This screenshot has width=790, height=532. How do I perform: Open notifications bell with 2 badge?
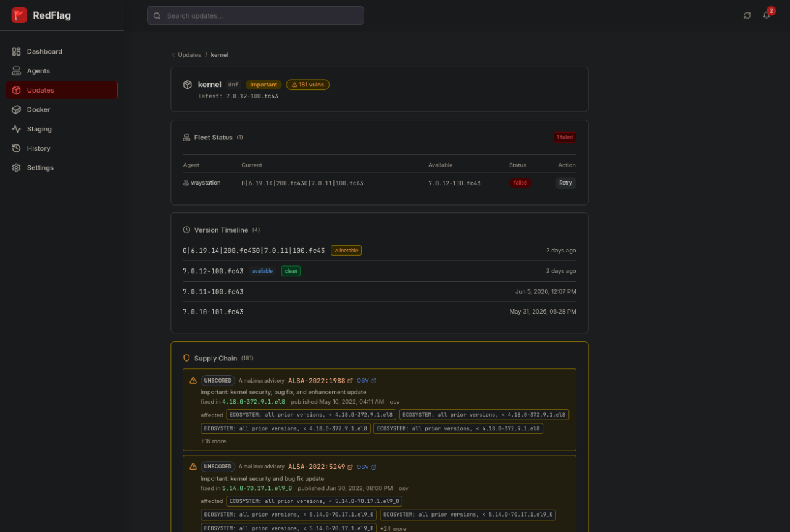pos(767,15)
